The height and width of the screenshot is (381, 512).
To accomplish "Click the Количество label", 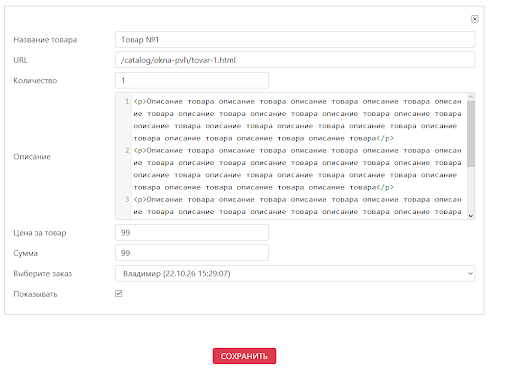I will pyautogui.click(x=35, y=80).
